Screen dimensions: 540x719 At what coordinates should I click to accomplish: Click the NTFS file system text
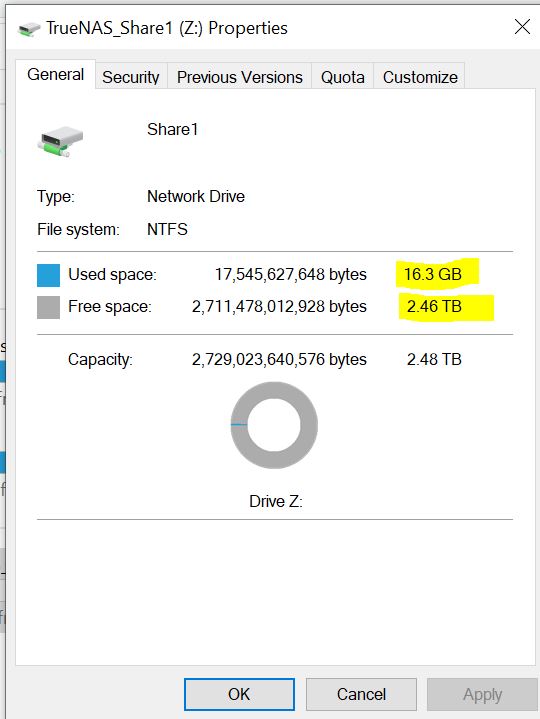pos(167,229)
